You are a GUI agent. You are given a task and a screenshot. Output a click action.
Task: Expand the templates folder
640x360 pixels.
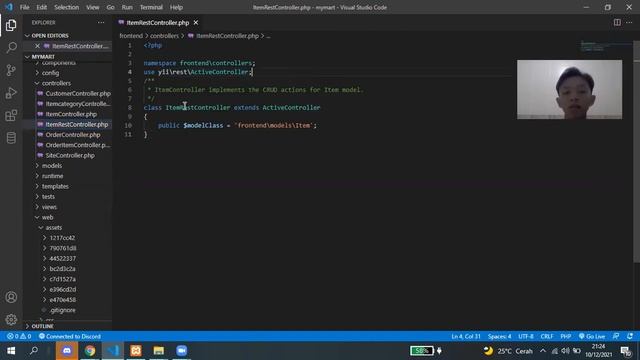[55, 186]
